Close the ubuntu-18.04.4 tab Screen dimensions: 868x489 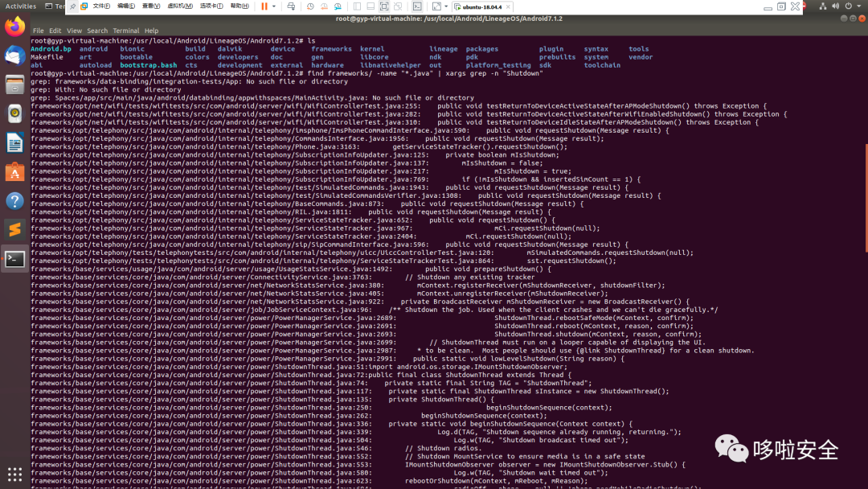tap(508, 7)
